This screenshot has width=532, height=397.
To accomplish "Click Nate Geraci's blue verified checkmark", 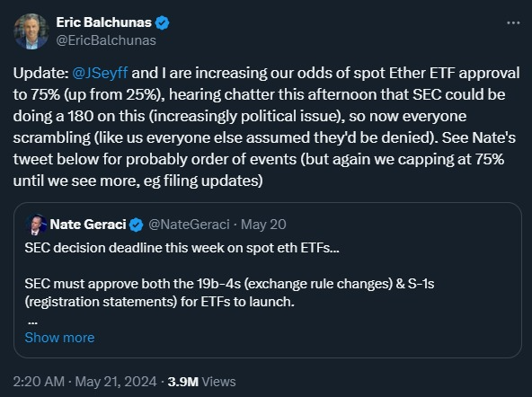I will click(136, 225).
